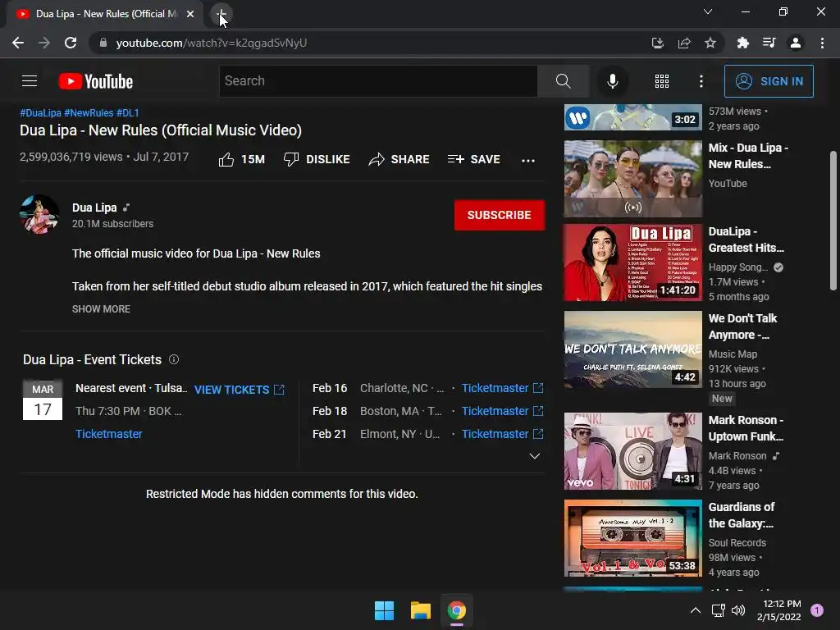
Task: Click the #NewRules hashtag
Action: coord(89,113)
